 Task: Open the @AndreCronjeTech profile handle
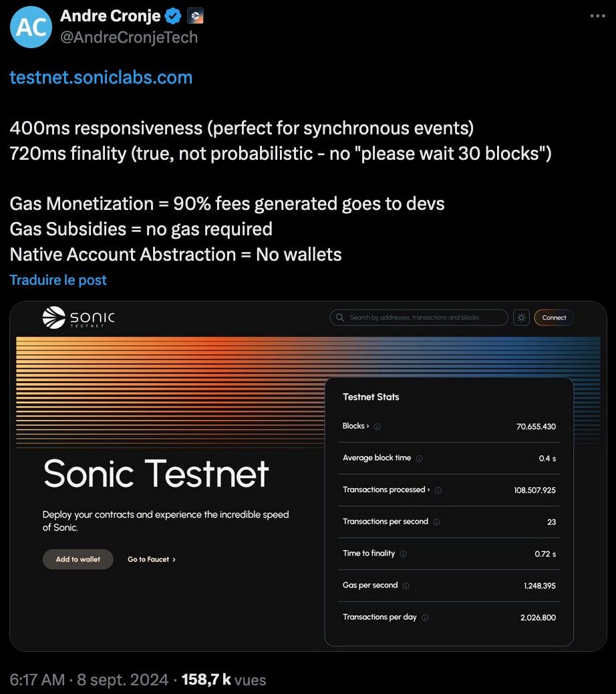coord(129,37)
